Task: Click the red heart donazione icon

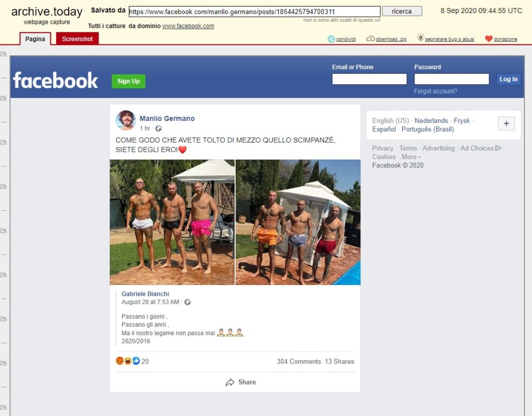Action: click(x=489, y=38)
